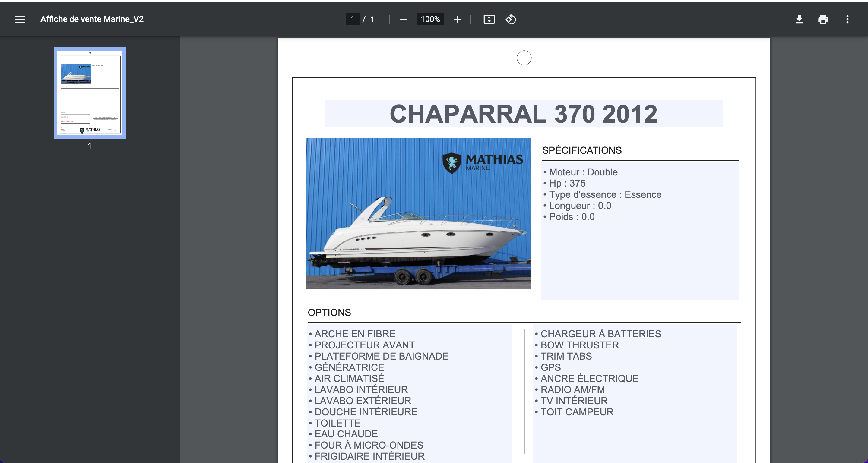Click the AIR CLIMATISÉ option

click(x=347, y=378)
